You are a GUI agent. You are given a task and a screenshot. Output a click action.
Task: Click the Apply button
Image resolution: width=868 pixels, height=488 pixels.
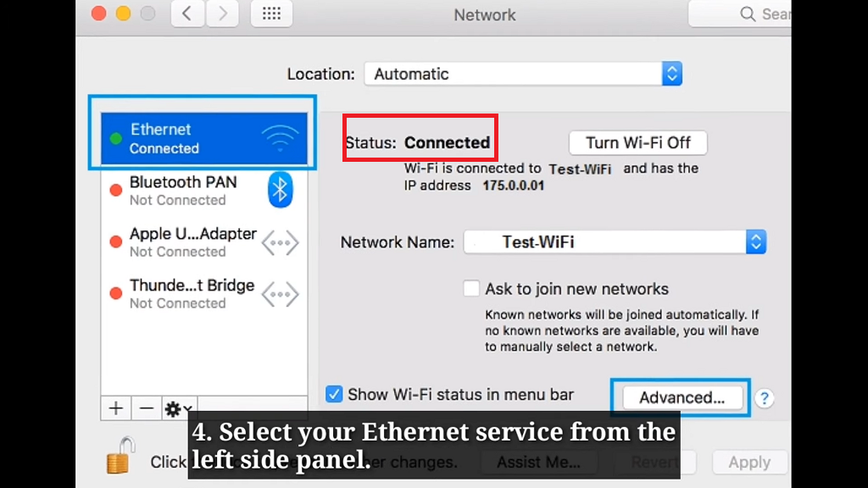pyautogui.click(x=749, y=462)
